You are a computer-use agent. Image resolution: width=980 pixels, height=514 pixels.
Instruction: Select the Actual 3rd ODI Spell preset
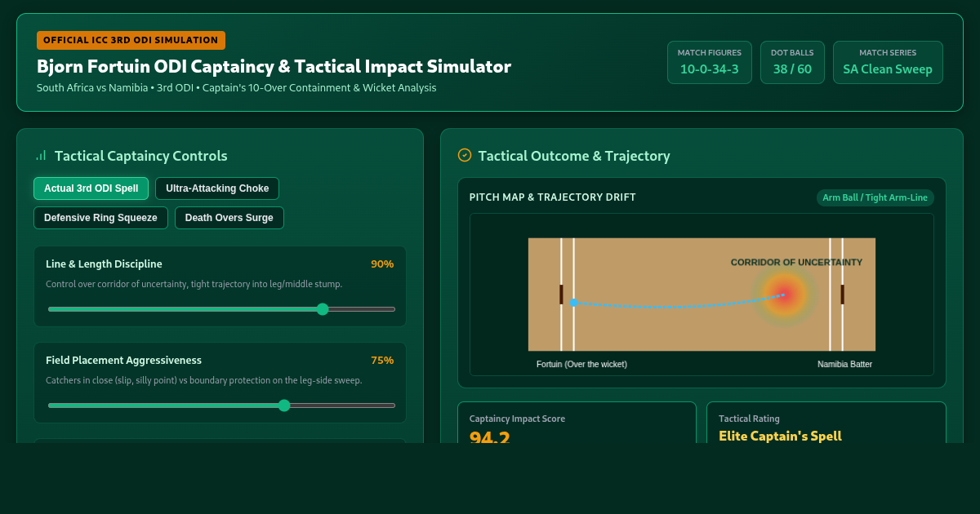[x=91, y=188]
